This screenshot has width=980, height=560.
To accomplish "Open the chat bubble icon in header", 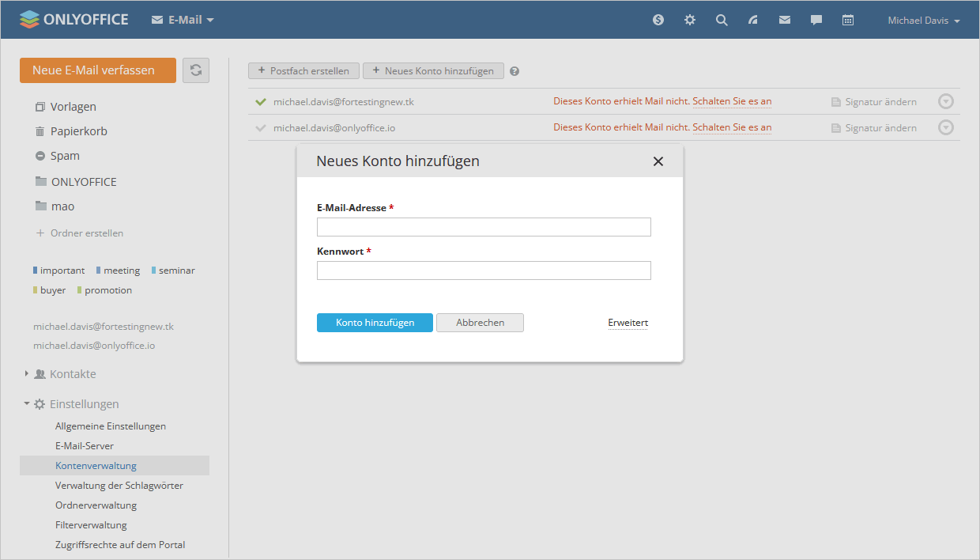I will point(816,21).
